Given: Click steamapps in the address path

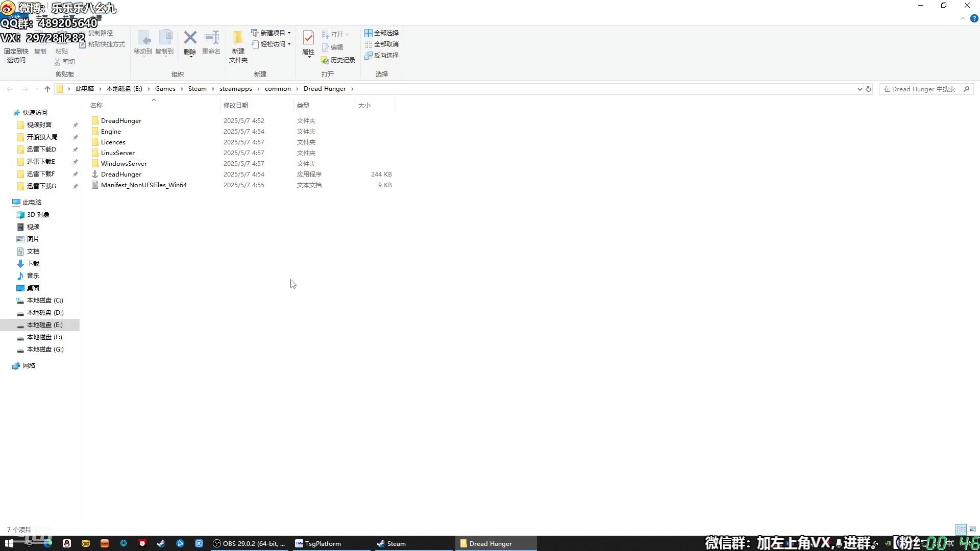Looking at the screenshot, I should tap(235, 89).
